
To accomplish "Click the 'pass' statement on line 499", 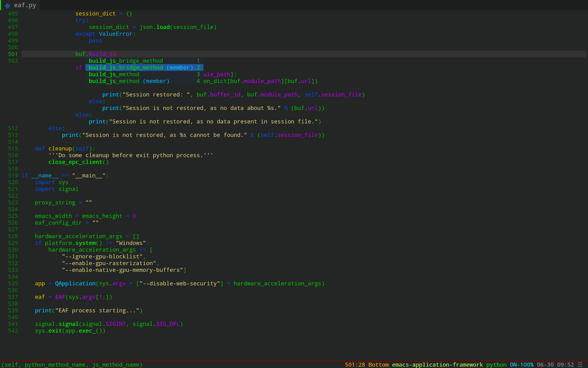I will [96, 41].
